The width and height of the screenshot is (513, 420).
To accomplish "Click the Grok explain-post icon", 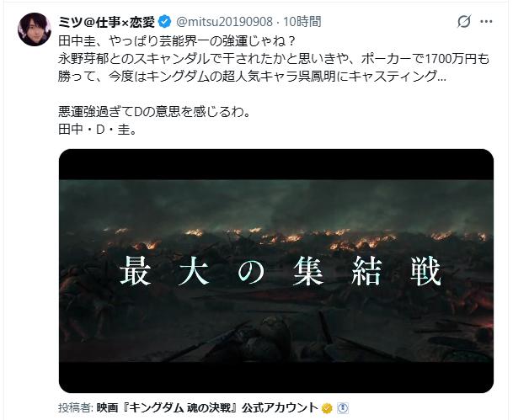I will (x=464, y=22).
